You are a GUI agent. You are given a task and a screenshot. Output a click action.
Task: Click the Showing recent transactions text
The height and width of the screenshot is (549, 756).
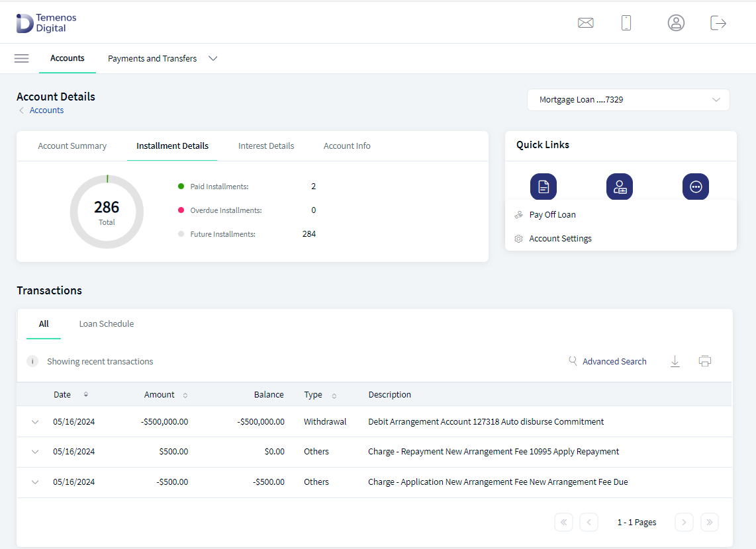(100, 362)
